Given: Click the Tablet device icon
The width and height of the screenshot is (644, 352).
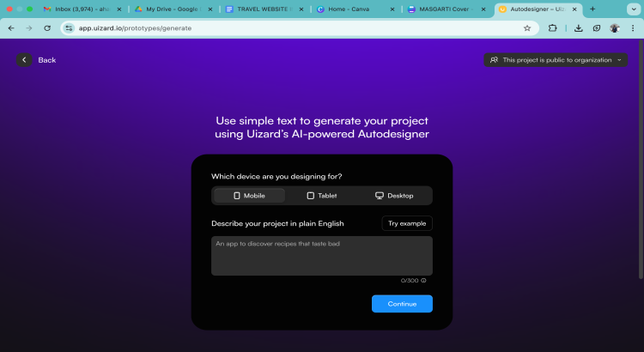Looking at the screenshot, I should [x=311, y=196].
